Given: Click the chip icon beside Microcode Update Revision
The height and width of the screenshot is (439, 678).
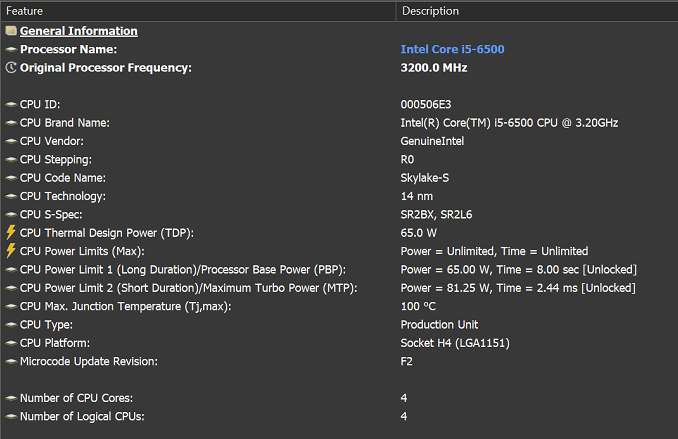Looking at the screenshot, I should (11, 361).
